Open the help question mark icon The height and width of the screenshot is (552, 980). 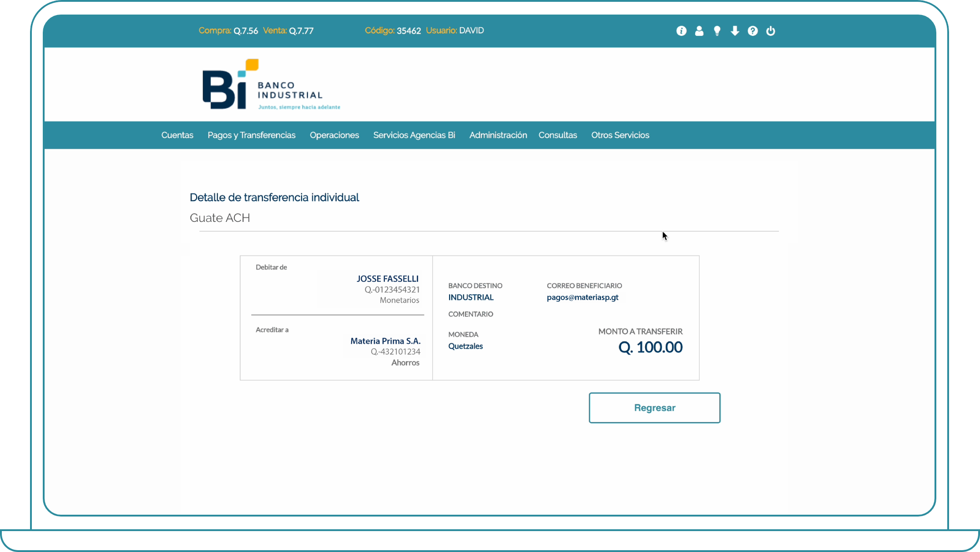[753, 31]
